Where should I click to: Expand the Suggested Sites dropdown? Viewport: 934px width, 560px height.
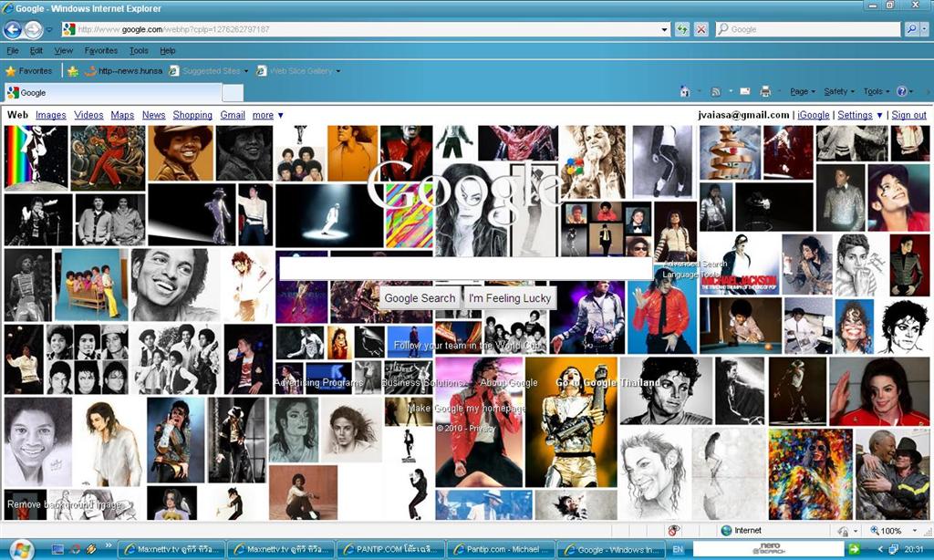pyautogui.click(x=246, y=71)
